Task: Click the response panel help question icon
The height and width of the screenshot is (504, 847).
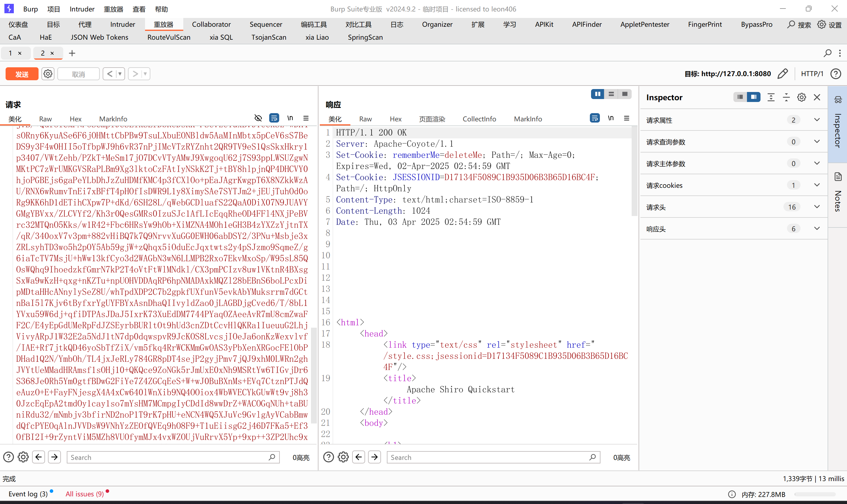Action: [x=328, y=457]
